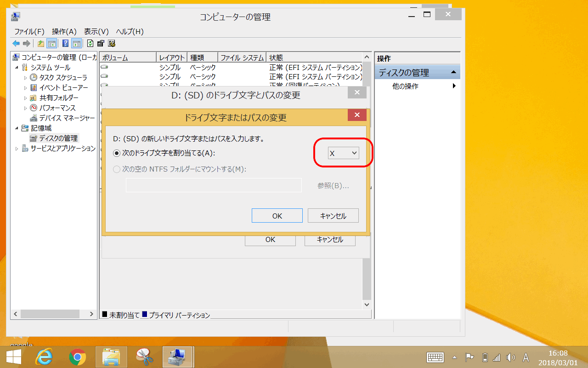Click the Up one level folder icon
Viewport: 588px width, 368px height.
click(x=41, y=43)
